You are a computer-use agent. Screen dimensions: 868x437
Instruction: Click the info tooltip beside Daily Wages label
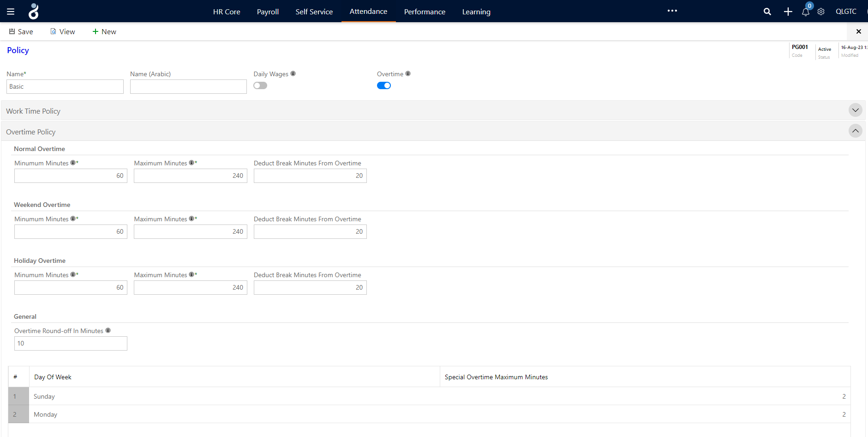[x=293, y=73]
